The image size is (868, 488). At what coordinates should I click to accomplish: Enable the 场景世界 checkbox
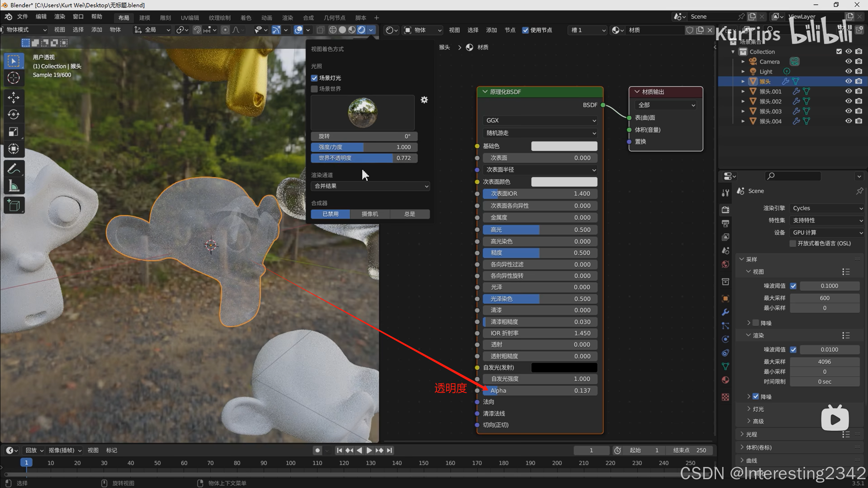(x=314, y=89)
